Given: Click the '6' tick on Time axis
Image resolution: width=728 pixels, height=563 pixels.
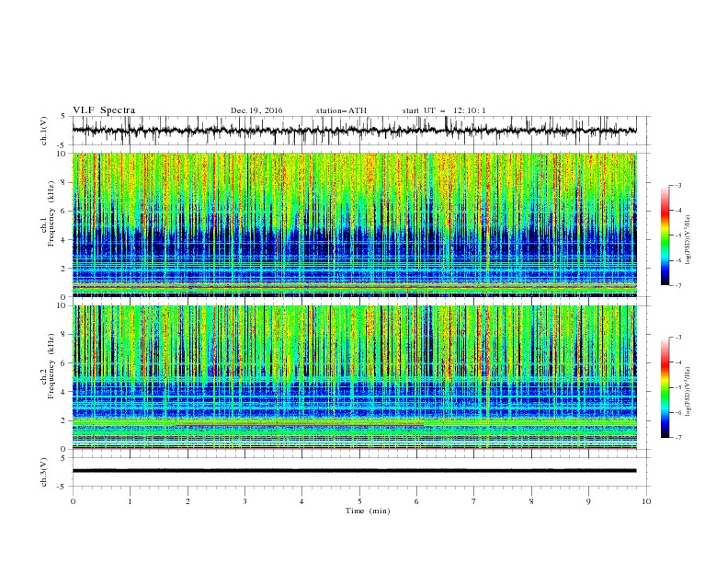Looking at the screenshot, I should coord(416,501).
